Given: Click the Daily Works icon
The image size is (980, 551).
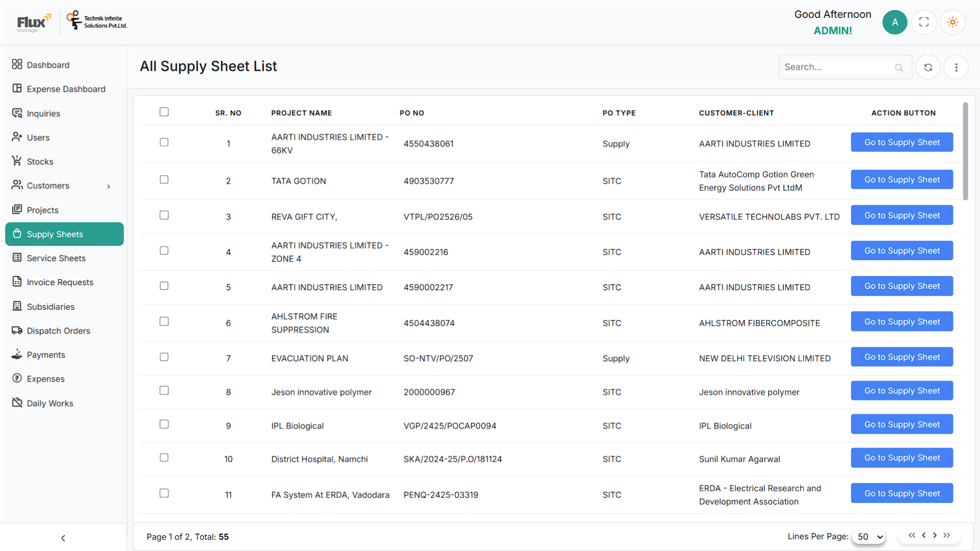Looking at the screenshot, I should 17,403.
